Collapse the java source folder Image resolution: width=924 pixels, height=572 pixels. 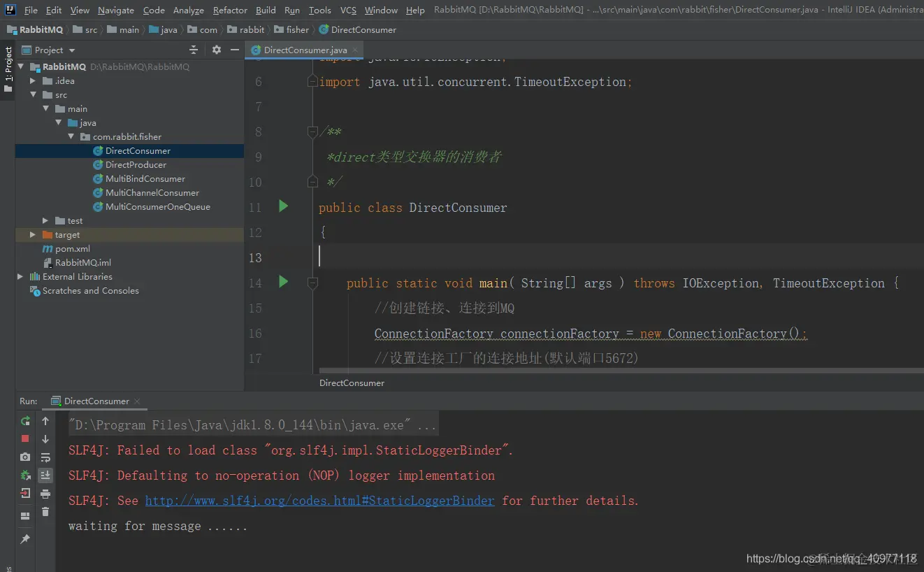(x=58, y=123)
